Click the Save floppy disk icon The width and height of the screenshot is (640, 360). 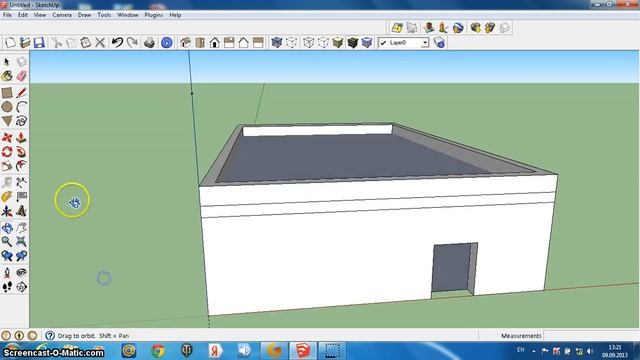coord(39,42)
